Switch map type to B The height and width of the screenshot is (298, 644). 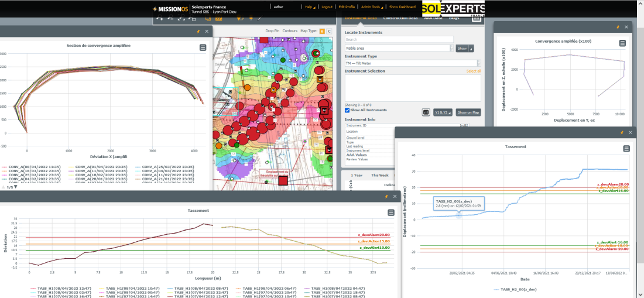[x=322, y=31]
